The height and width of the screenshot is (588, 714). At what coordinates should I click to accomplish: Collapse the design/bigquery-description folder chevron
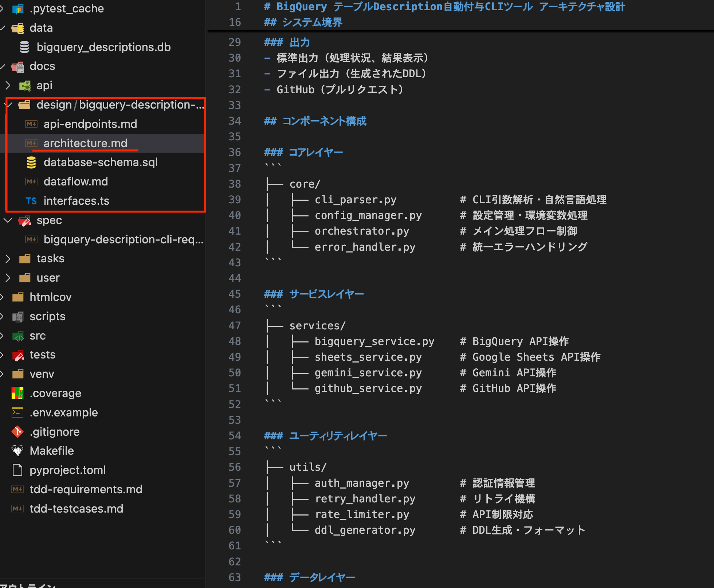[8, 105]
